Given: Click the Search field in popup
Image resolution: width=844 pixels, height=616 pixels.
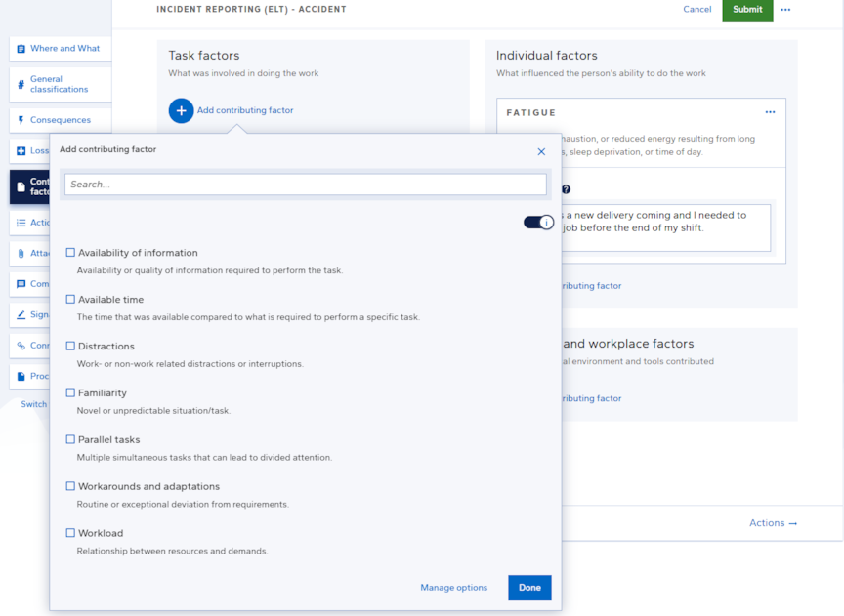Looking at the screenshot, I should 305,184.
